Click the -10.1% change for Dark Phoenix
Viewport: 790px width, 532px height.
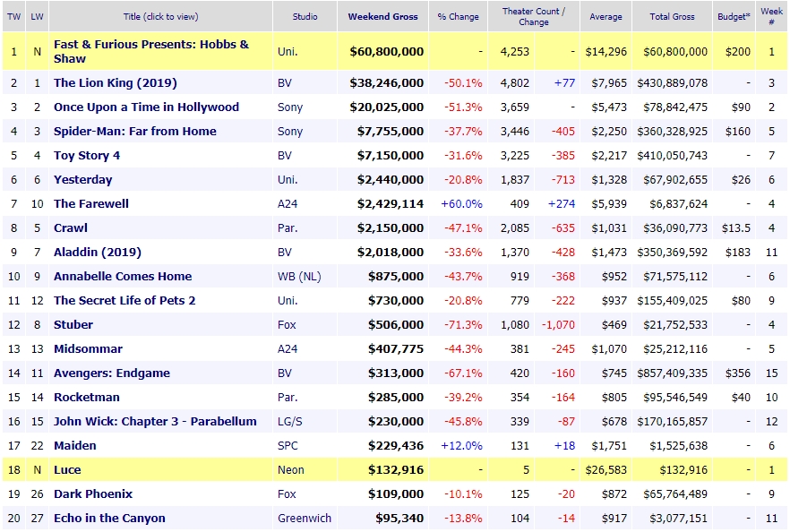pos(463,494)
